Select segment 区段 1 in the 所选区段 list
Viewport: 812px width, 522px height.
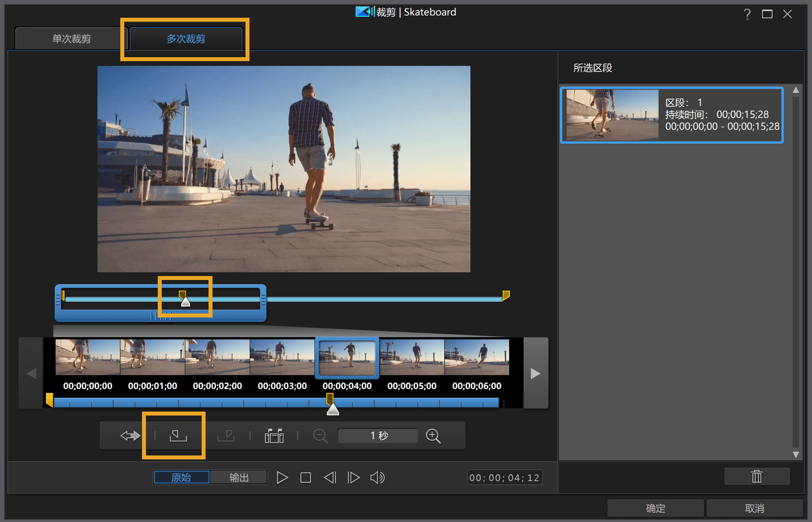click(x=671, y=115)
